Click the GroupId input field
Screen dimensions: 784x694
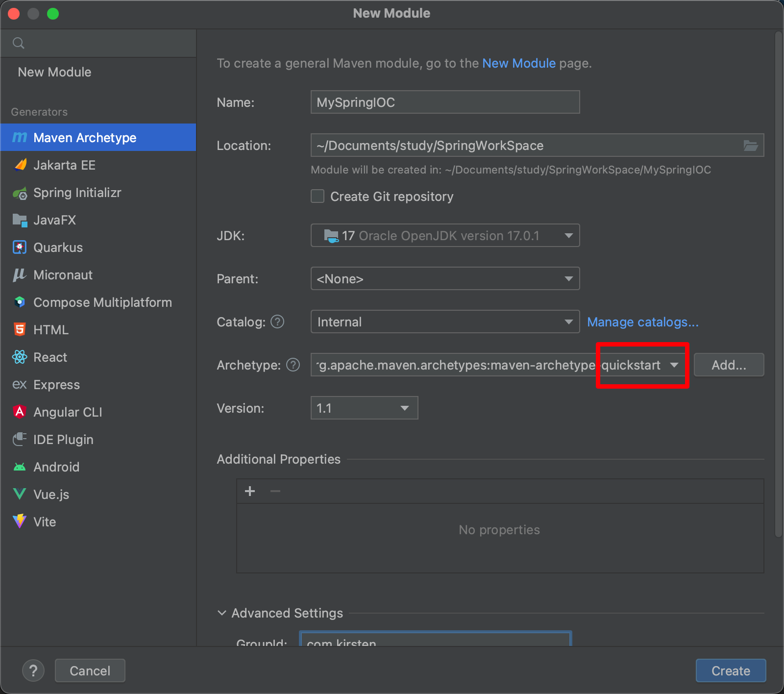[x=435, y=639]
